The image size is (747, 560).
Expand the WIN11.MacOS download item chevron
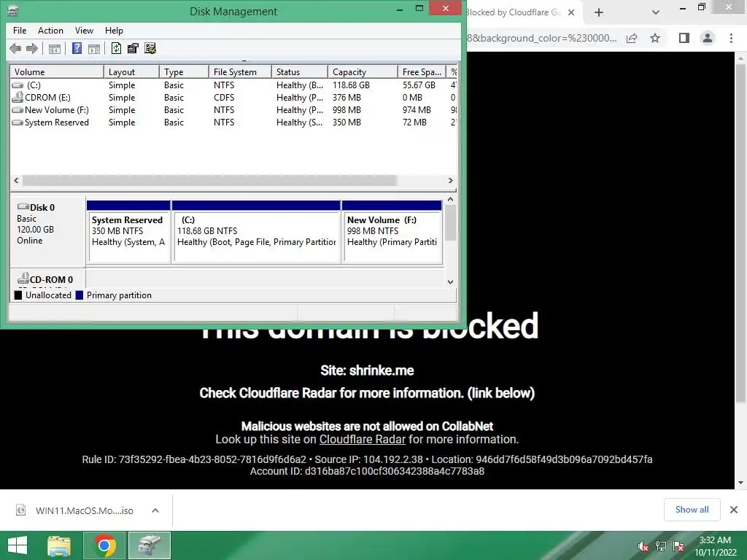155,510
